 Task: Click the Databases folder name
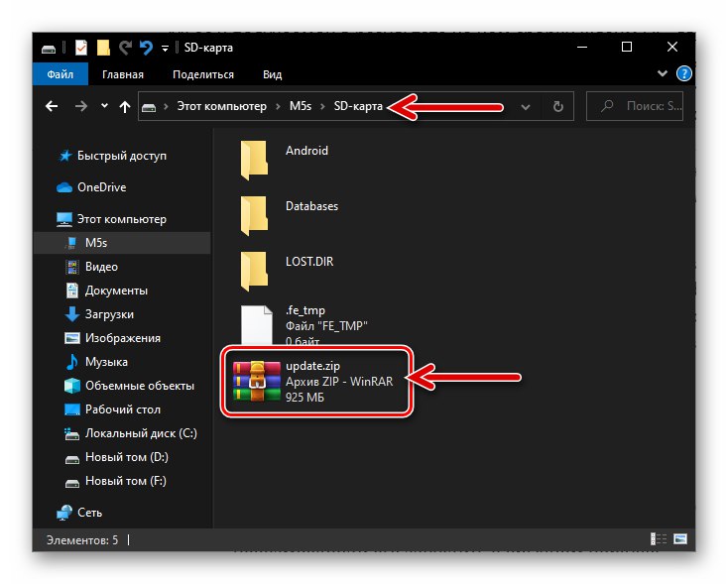tap(312, 206)
